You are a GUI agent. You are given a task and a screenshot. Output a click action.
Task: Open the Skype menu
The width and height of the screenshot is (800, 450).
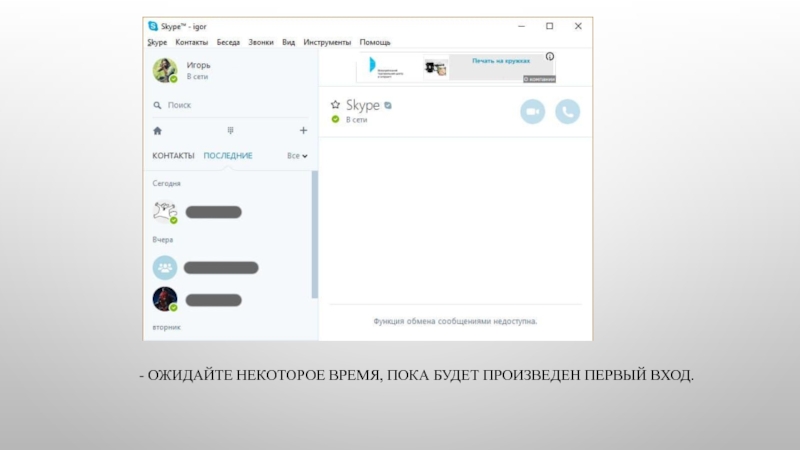coord(157,42)
